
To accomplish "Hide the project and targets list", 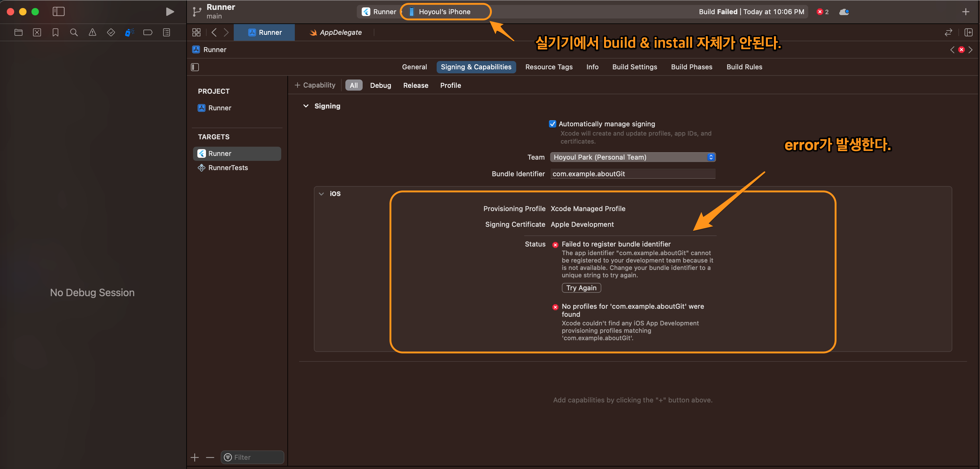I will click(x=195, y=67).
